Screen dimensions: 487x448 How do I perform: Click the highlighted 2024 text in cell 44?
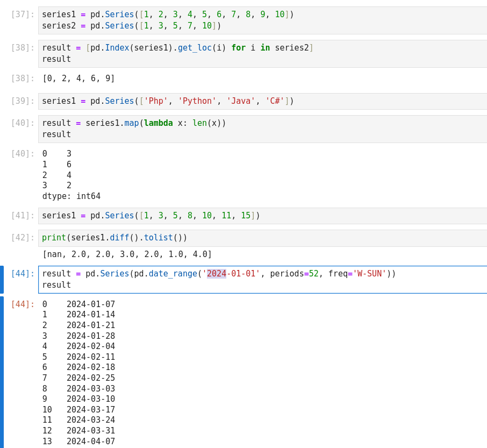point(216,274)
